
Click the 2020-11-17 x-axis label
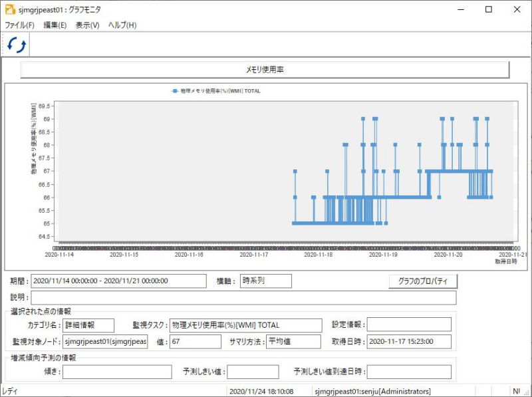254,255
